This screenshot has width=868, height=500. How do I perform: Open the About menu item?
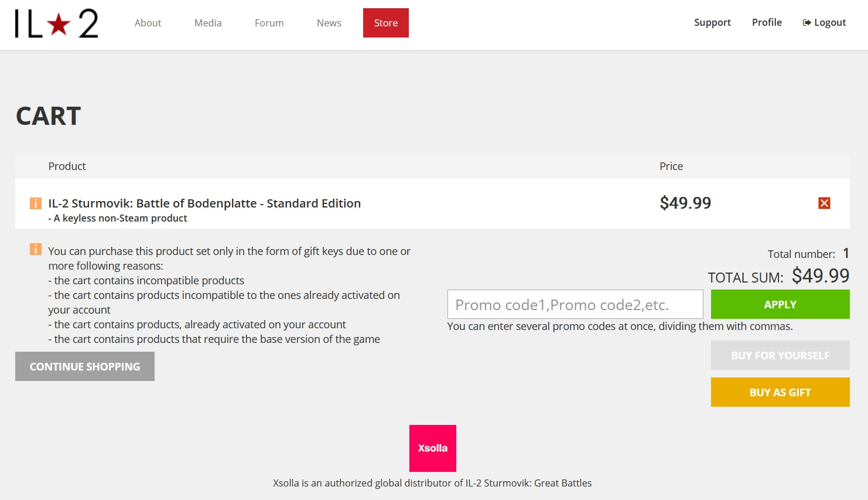pyautogui.click(x=148, y=23)
